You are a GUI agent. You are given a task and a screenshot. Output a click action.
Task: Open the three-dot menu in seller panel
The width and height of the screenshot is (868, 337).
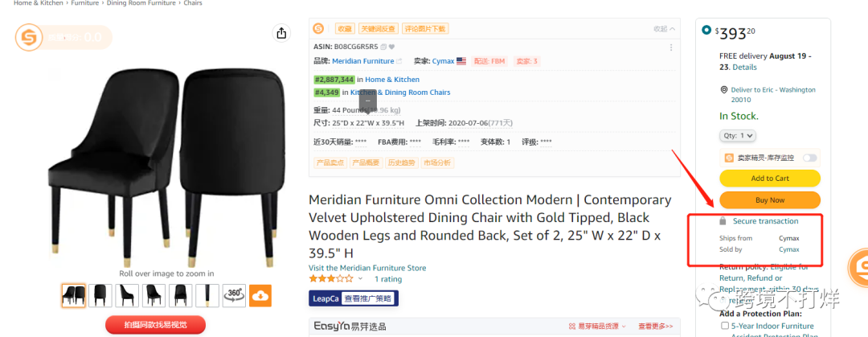point(671,47)
